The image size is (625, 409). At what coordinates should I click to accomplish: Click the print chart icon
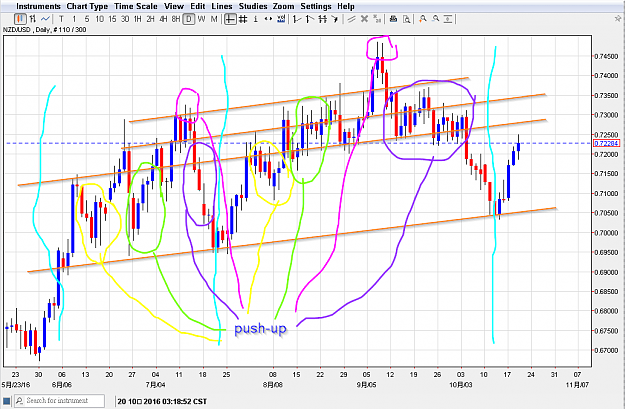pos(393,19)
